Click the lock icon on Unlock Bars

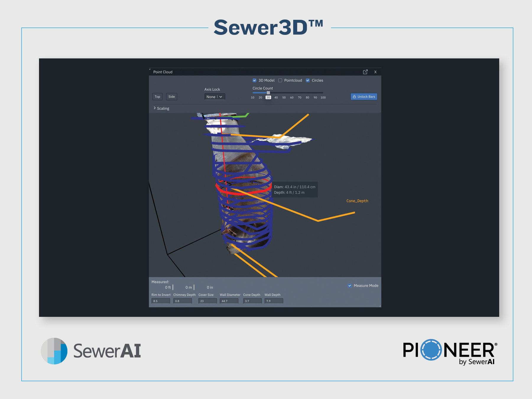[354, 97]
